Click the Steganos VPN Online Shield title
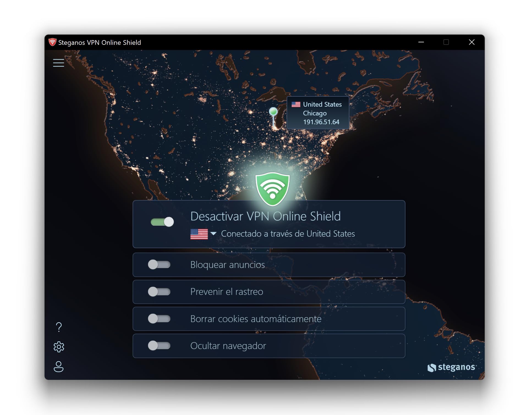Image resolution: width=532 pixels, height=415 pixels. tap(100, 43)
